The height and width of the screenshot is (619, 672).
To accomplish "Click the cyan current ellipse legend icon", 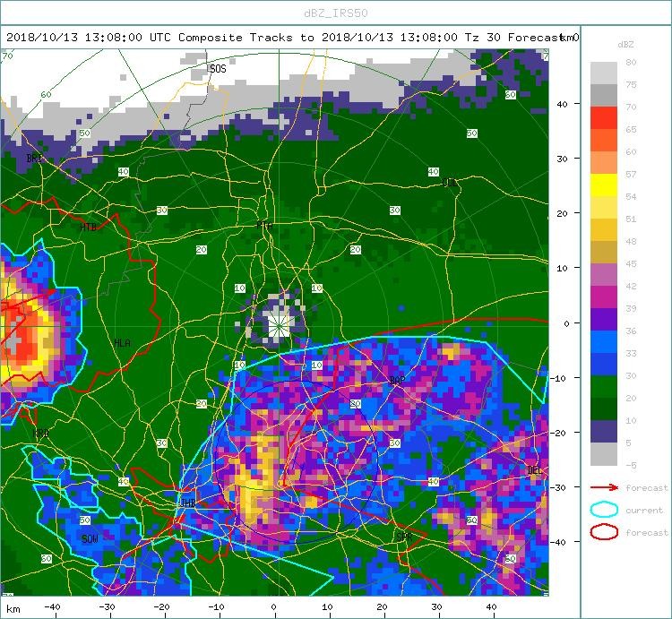I will 604,510.
